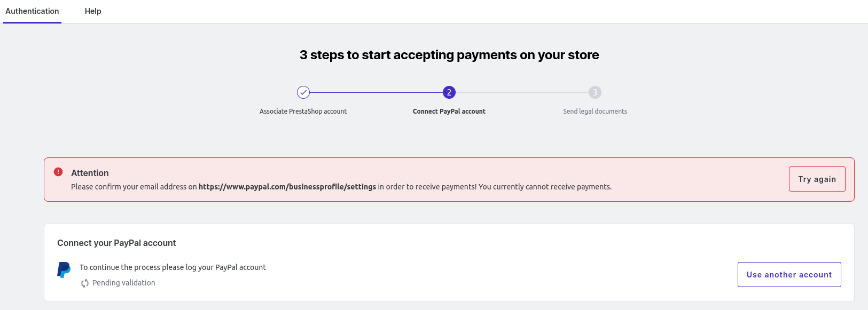The width and height of the screenshot is (868, 310).
Task: Click the step 2 numbered circle
Action: (x=449, y=92)
